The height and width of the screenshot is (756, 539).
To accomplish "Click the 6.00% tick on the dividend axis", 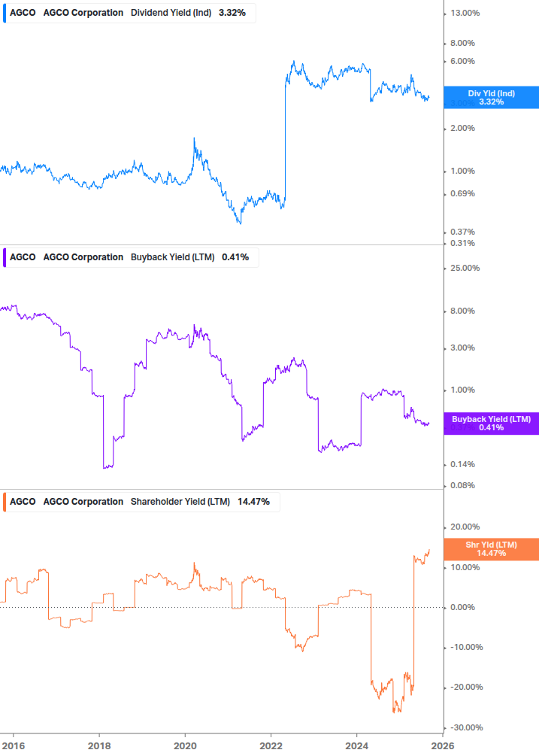I will 462,61.
